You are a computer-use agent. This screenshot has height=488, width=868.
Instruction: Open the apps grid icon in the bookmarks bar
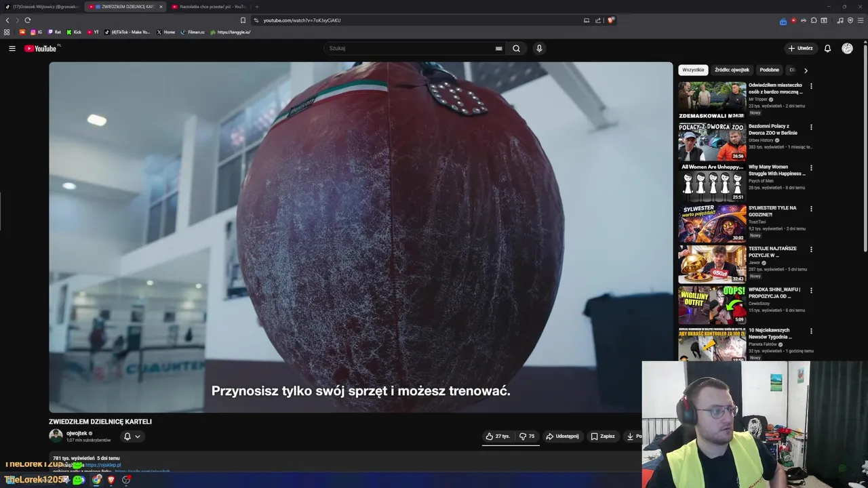pos(7,32)
